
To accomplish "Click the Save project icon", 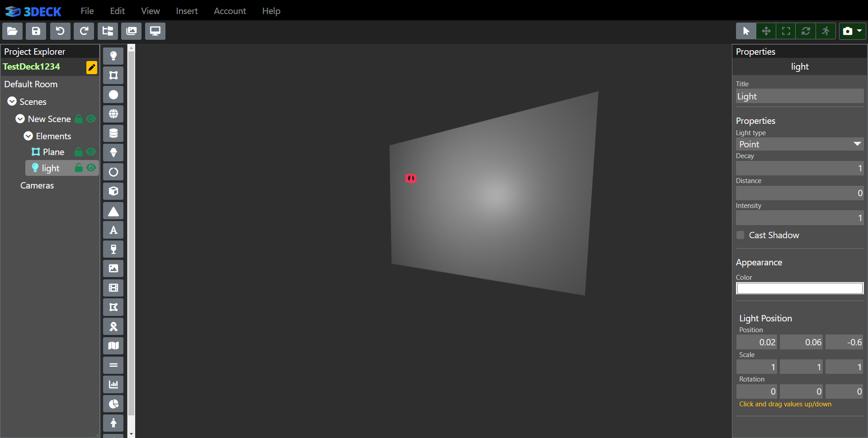I will tap(36, 31).
